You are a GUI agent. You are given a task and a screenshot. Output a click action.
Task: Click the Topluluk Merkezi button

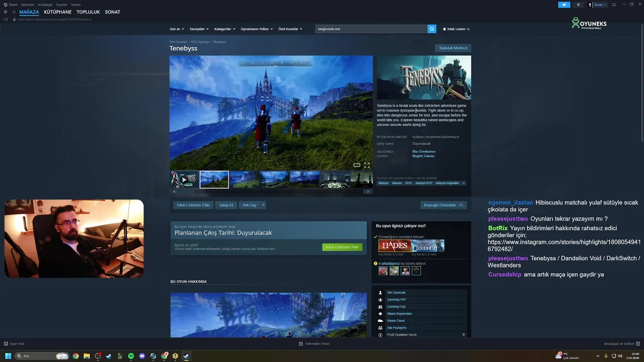453,48
